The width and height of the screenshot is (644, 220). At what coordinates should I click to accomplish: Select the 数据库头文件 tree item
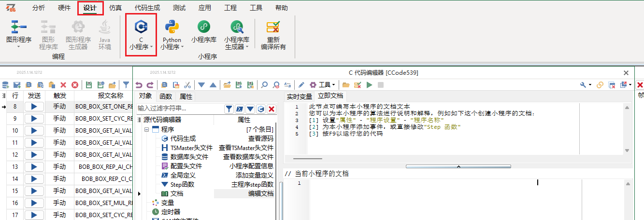tap(189, 157)
